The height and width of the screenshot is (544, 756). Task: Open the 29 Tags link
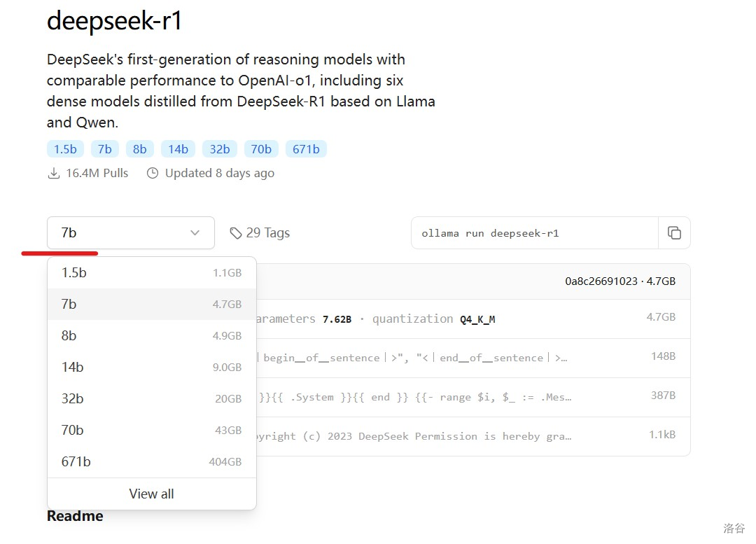267,233
